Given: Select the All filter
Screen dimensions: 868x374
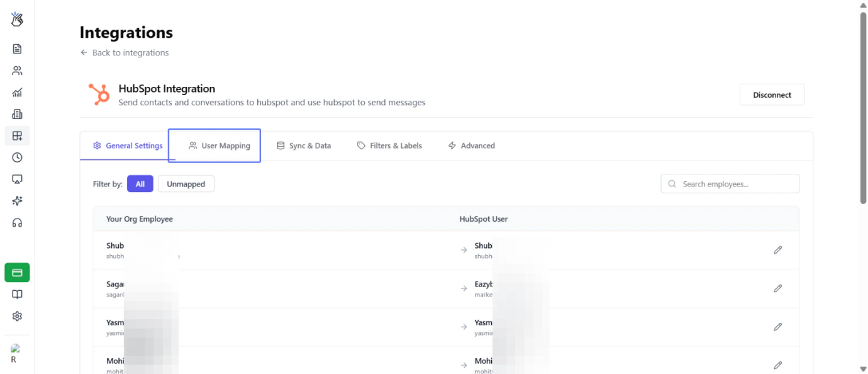Looking at the screenshot, I should [x=140, y=184].
